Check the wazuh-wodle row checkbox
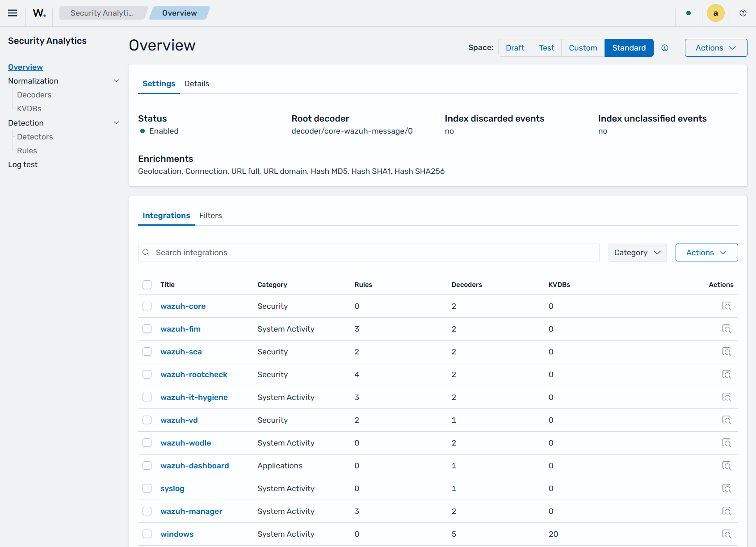 coord(147,443)
